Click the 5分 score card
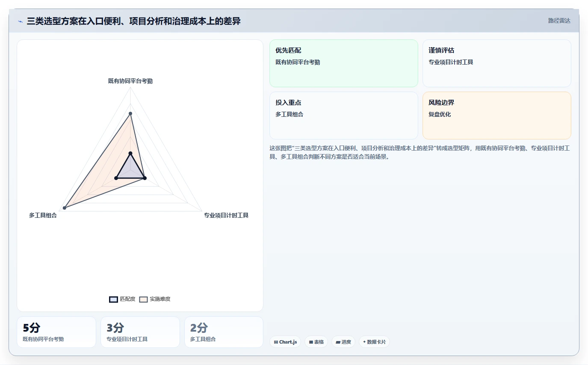Screen dimensions: 588x365 click(x=56, y=332)
